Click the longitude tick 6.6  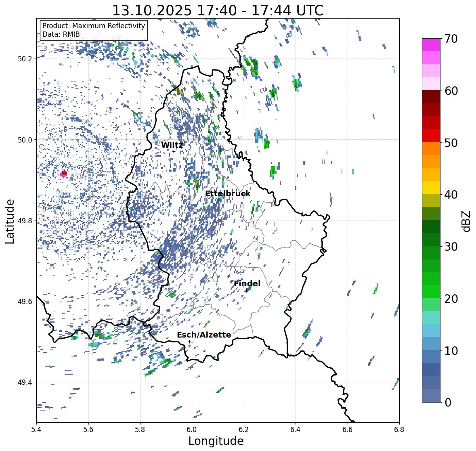(x=348, y=429)
